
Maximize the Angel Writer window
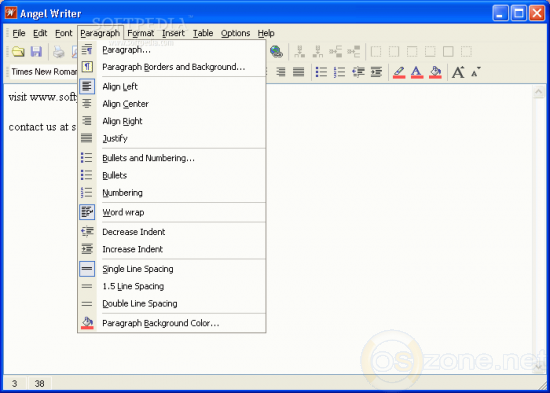(x=518, y=14)
